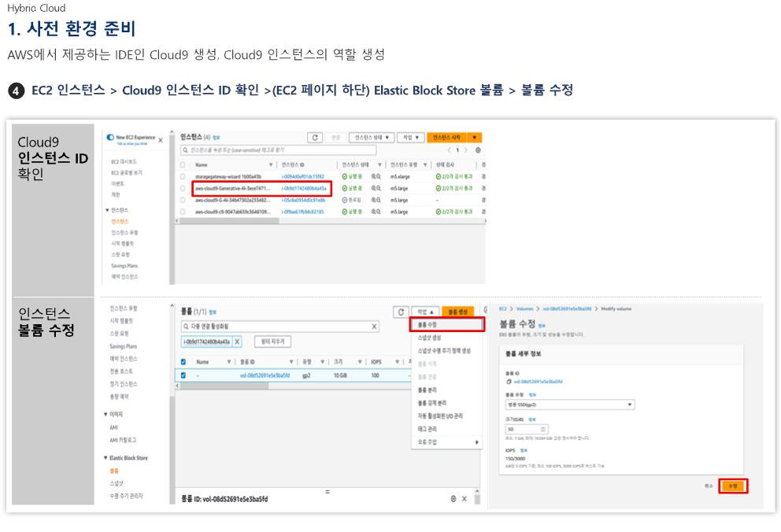
Task: Click the instances table horizontal scrollbar
Action: pyautogui.click(x=228, y=220)
